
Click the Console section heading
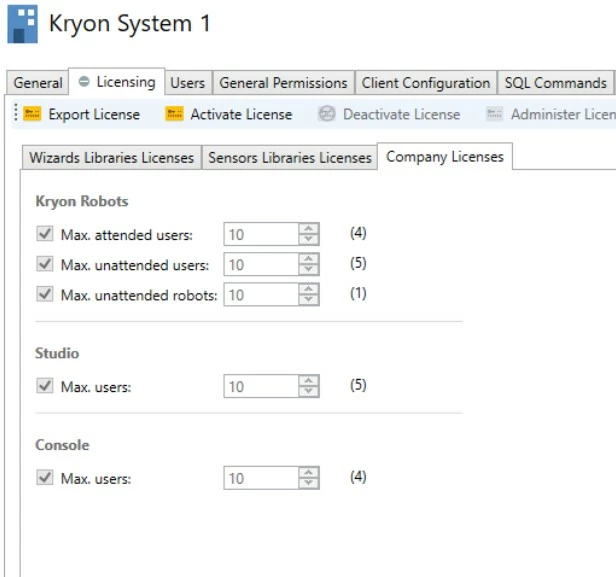(x=62, y=445)
